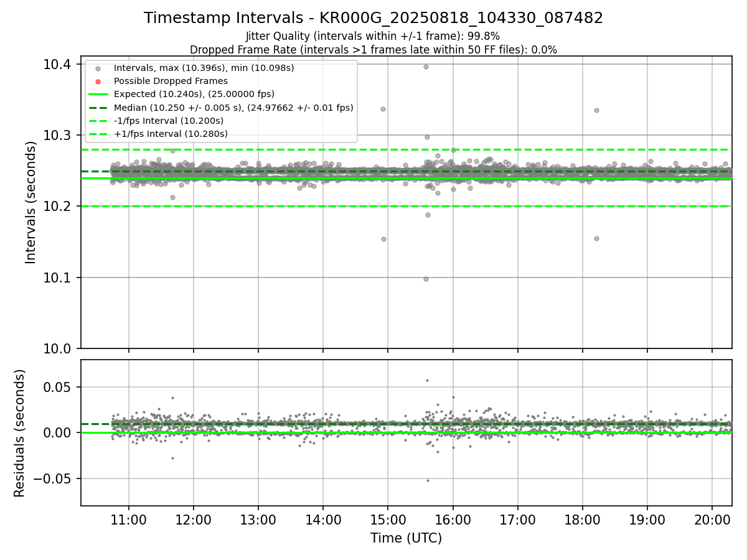Click the 'Jitter Quality' 99.8% subtitle line
The height and width of the screenshot is (560, 747).
click(x=374, y=37)
